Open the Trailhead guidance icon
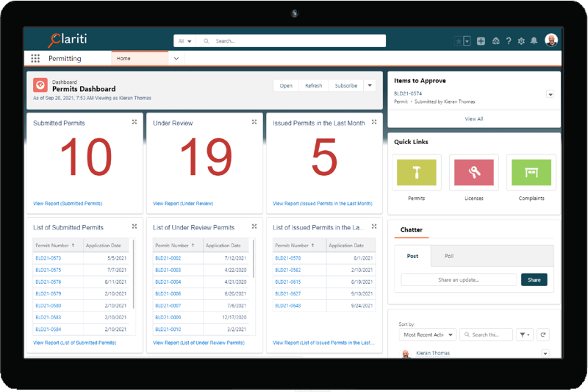This screenshot has height=392, width=588. pos(495,41)
